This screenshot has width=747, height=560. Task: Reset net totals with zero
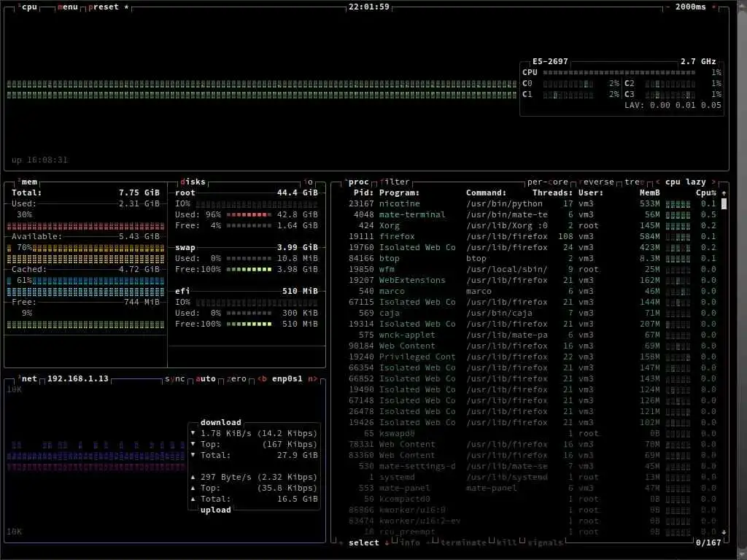[x=236, y=378]
